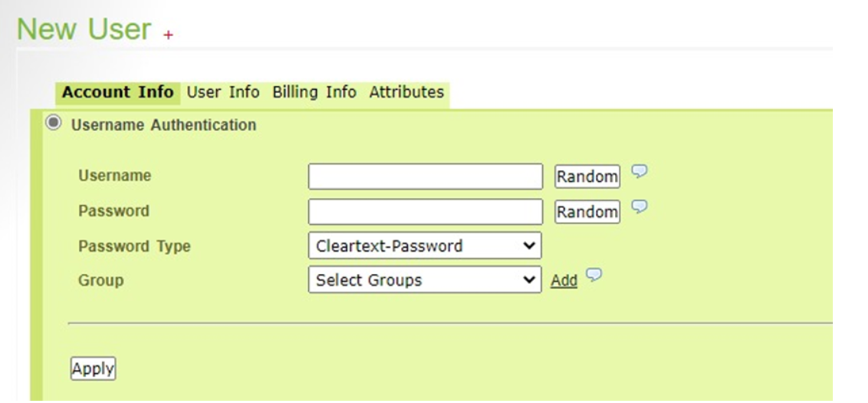Click the Add link beside Group
Viewport: 868px width, 403px height.
click(x=564, y=281)
